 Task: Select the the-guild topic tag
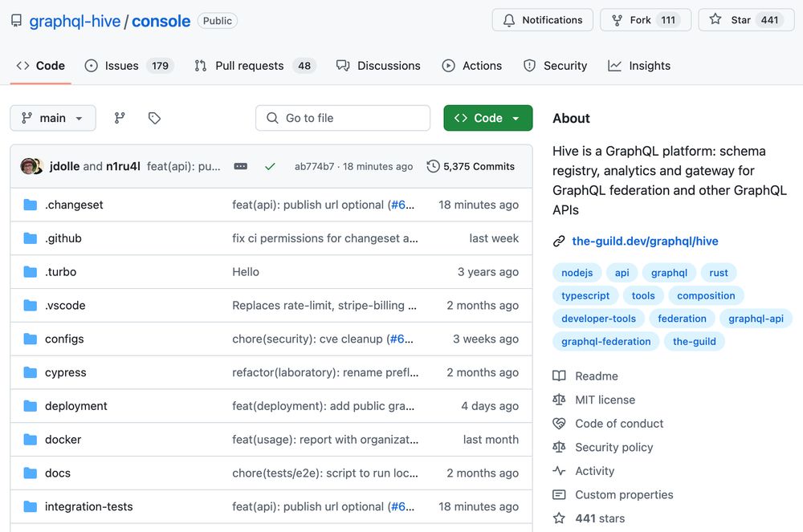coord(695,342)
